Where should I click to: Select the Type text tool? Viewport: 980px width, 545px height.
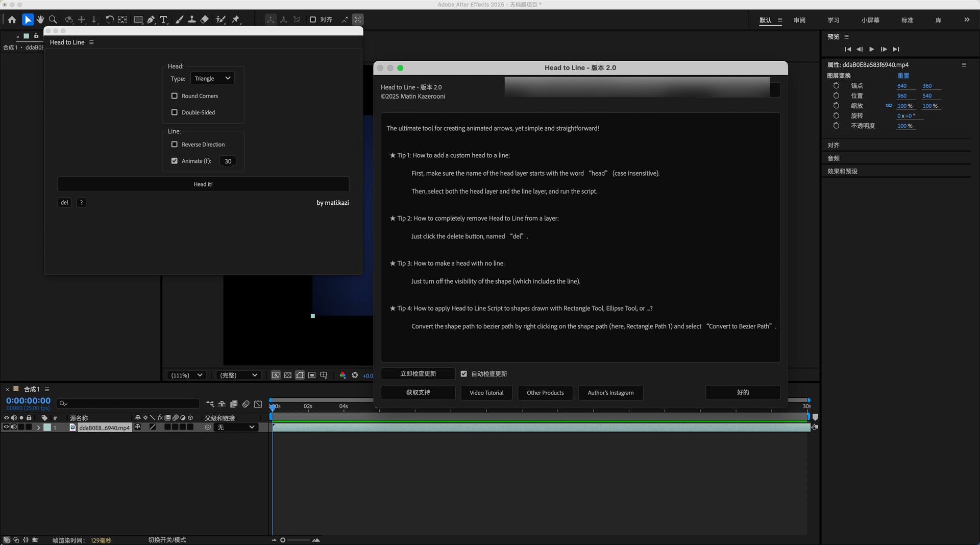[163, 20]
